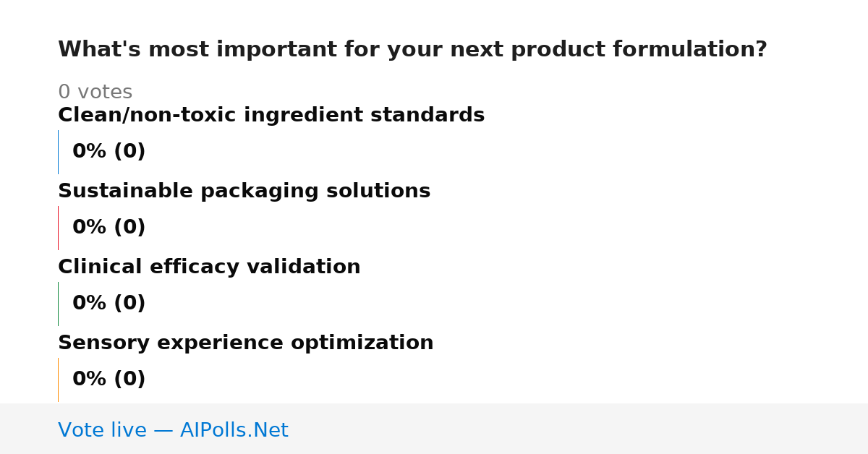Click the poll question heading
Viewport: 868px width, 454px height.
[x=412, y=50]
